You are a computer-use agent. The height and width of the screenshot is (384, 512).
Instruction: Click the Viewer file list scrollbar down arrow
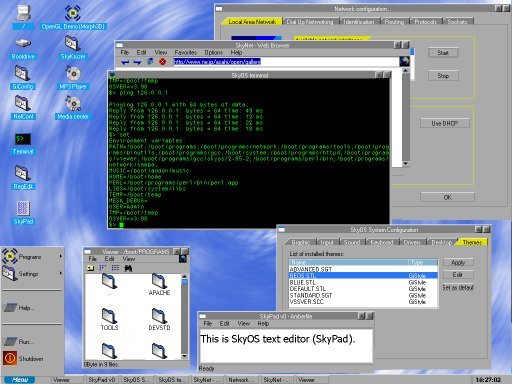point(184,356)
